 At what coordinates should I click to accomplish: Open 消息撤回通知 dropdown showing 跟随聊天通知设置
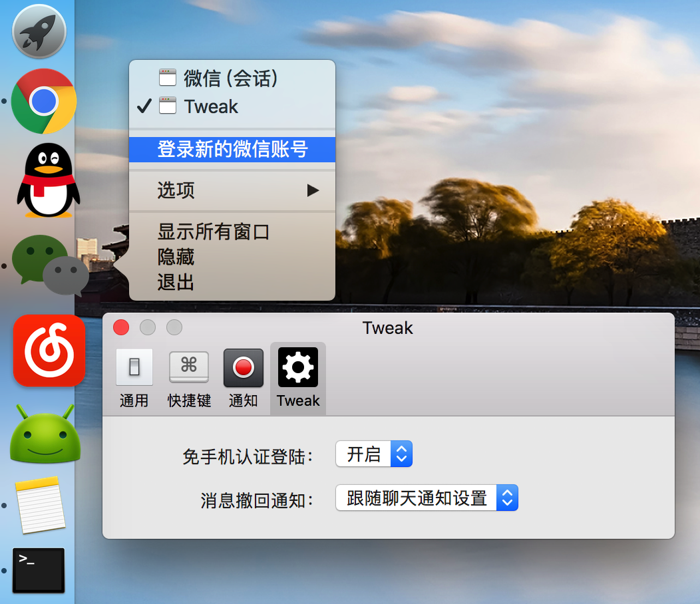pos(427,498)
